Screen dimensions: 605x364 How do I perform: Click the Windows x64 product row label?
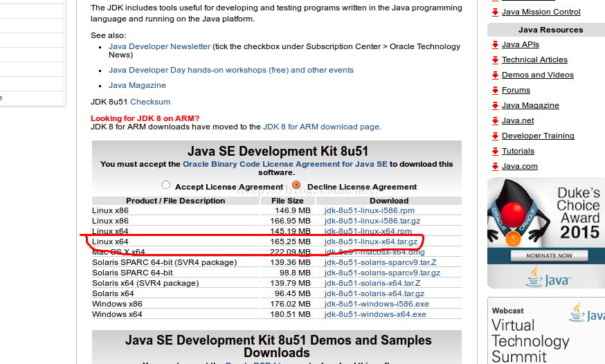click(x=117, y=315)
